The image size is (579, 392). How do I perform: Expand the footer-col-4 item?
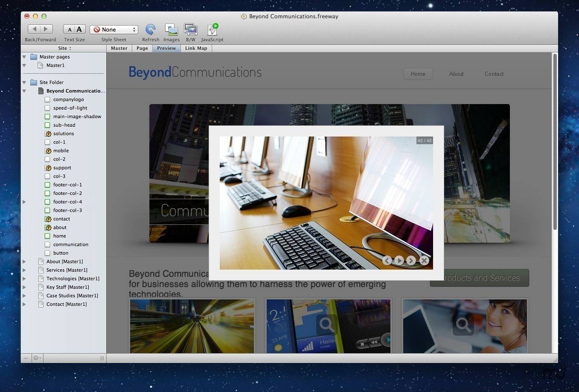click(x=24, y=202)
